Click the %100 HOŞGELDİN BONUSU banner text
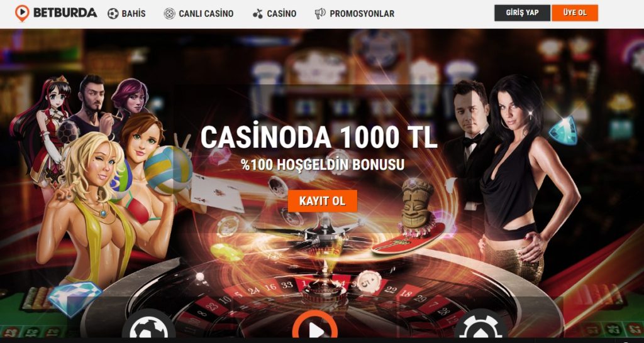This screenshot has height=343, width=644. pos(323,165)
